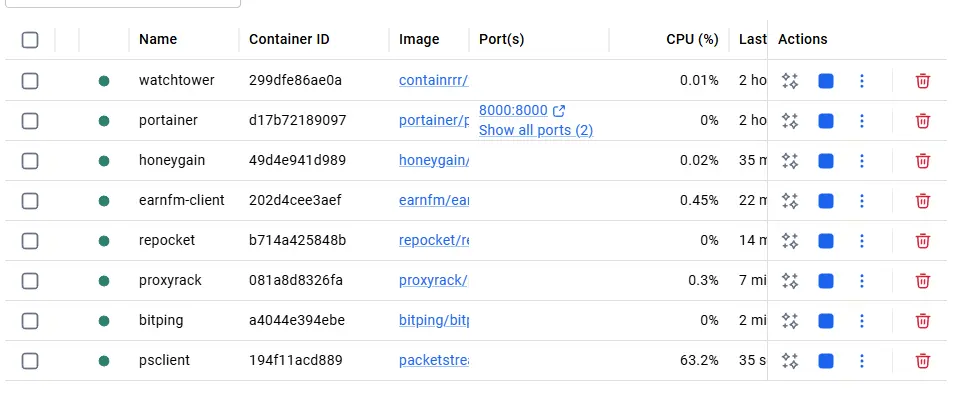Click the Actions column header
957x398 pixels.
point(803,39)
